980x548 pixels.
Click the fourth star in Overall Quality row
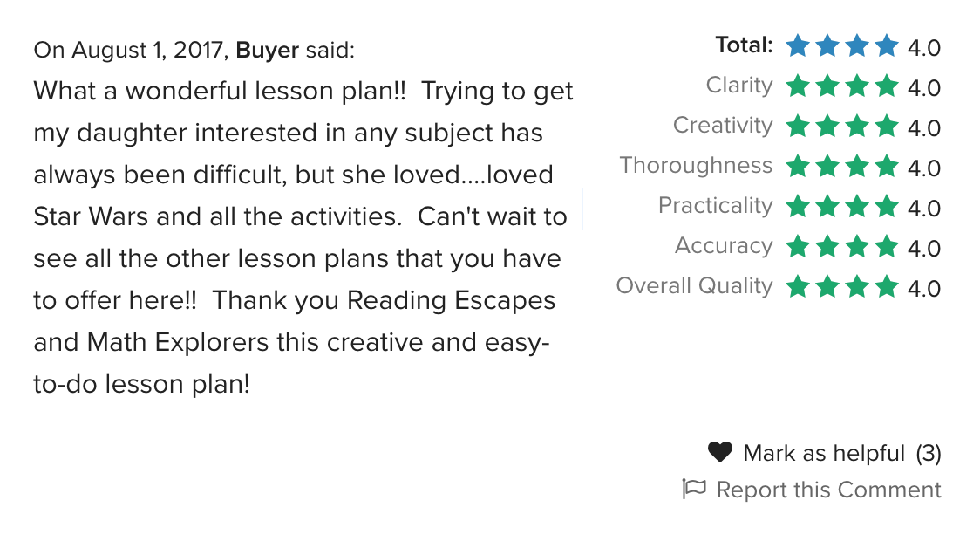coord(886,286)
